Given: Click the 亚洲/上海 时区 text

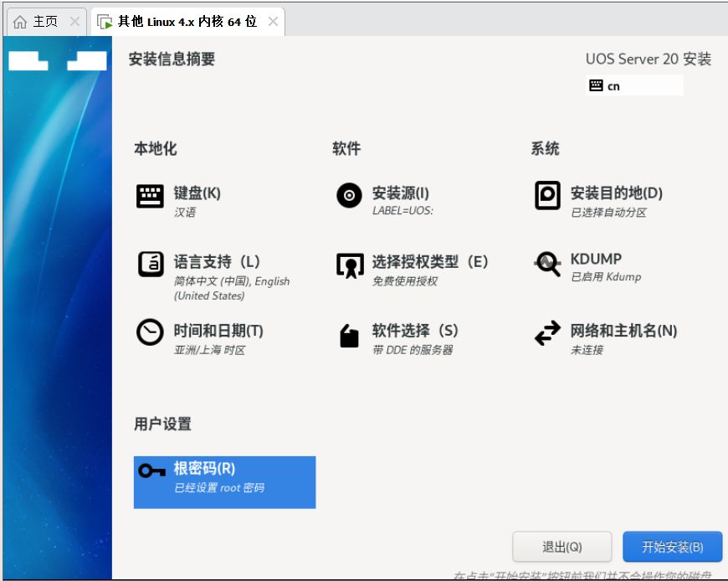Looking at the screenshot, I should pyautogui.click(x=209, y=350).
